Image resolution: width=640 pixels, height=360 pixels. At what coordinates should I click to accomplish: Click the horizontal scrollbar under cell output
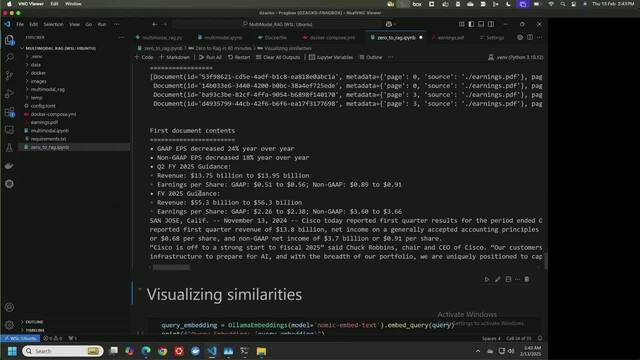(x=171, y=267)
